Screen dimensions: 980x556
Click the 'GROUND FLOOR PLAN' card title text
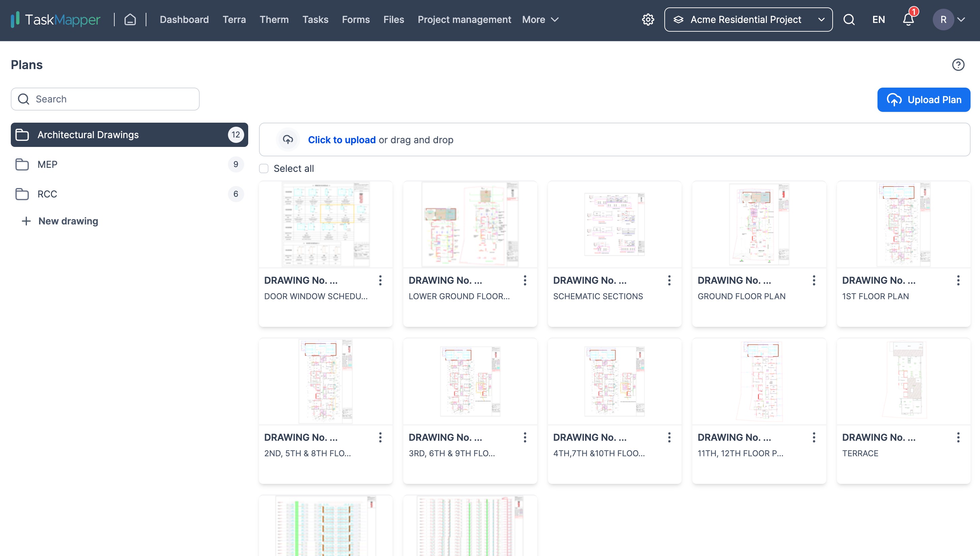tap(741, 296)
